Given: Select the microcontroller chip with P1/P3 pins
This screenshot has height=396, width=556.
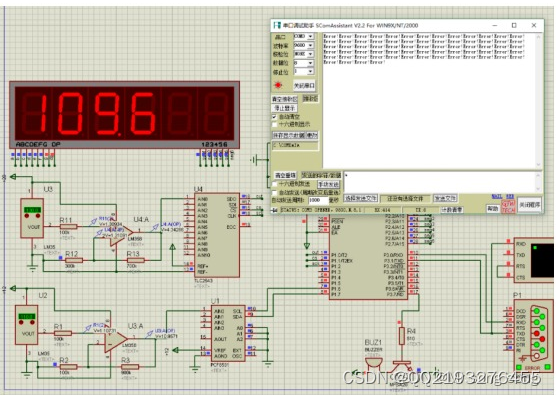Looking at the screenshot, I should pyautogui.click(x=368, y=257).
